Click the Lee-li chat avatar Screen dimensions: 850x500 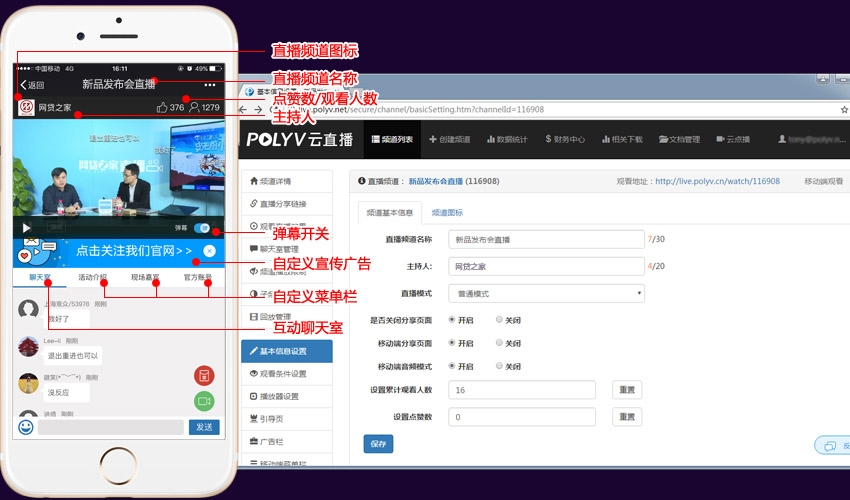tap(28, 346)
